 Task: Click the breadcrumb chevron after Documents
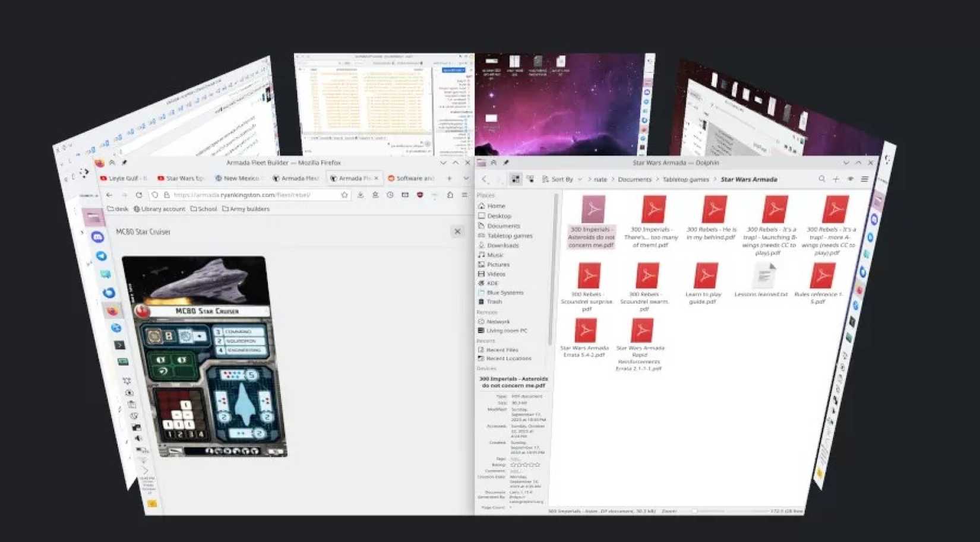(658, 179)
